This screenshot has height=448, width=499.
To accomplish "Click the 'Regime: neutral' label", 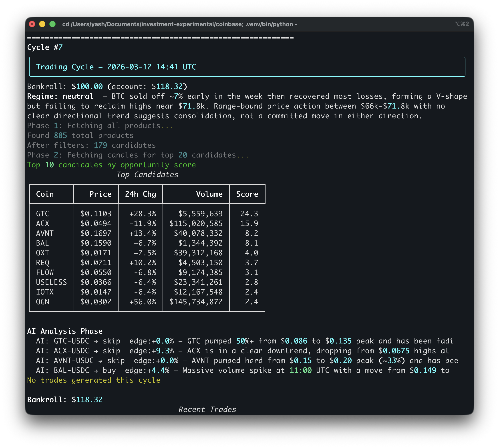I will click(60, 96).
